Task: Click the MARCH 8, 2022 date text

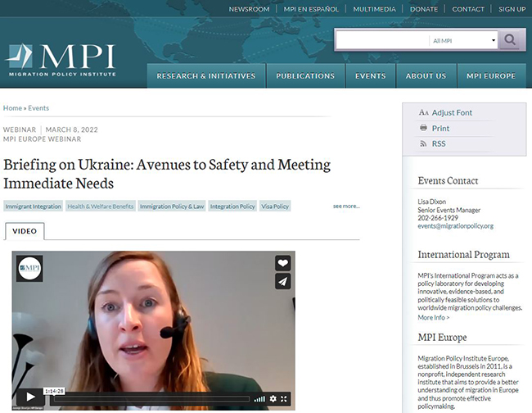Action: [x=71, y=129]
